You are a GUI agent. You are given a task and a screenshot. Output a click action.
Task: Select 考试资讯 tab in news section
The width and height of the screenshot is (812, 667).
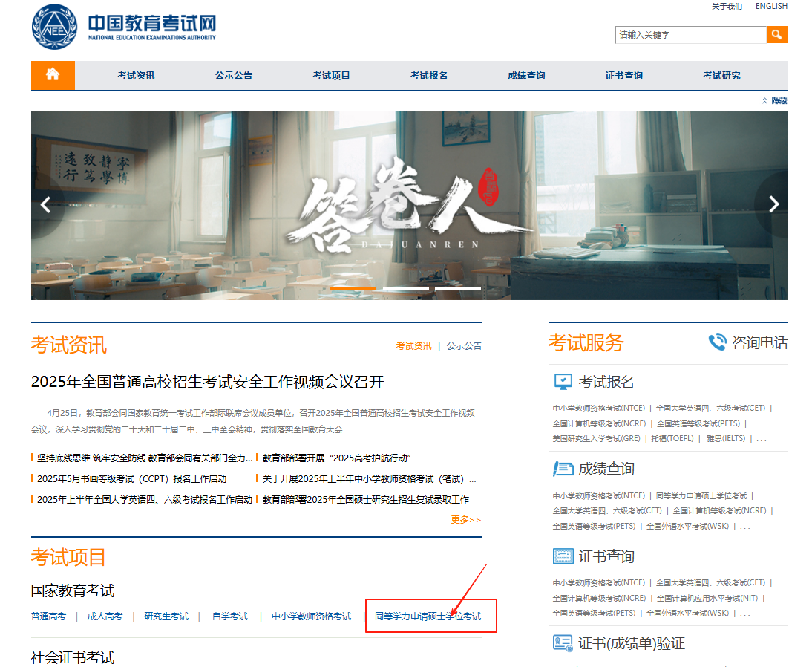pyautogui.click(x=413, y=345)
